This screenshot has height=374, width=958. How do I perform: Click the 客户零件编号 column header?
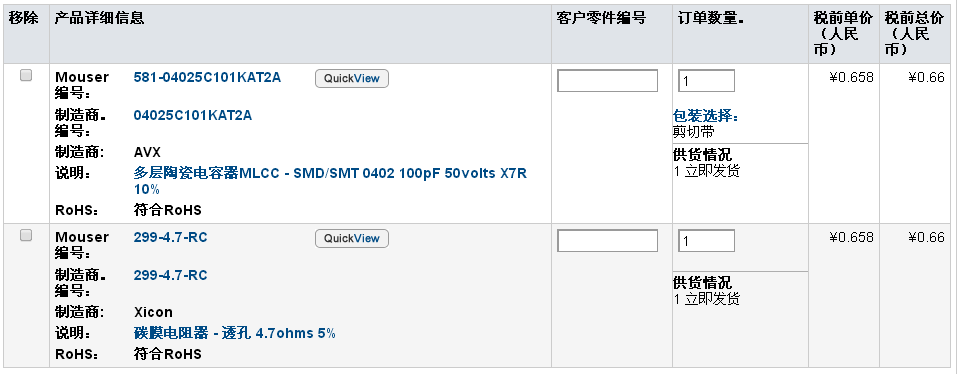601,18
